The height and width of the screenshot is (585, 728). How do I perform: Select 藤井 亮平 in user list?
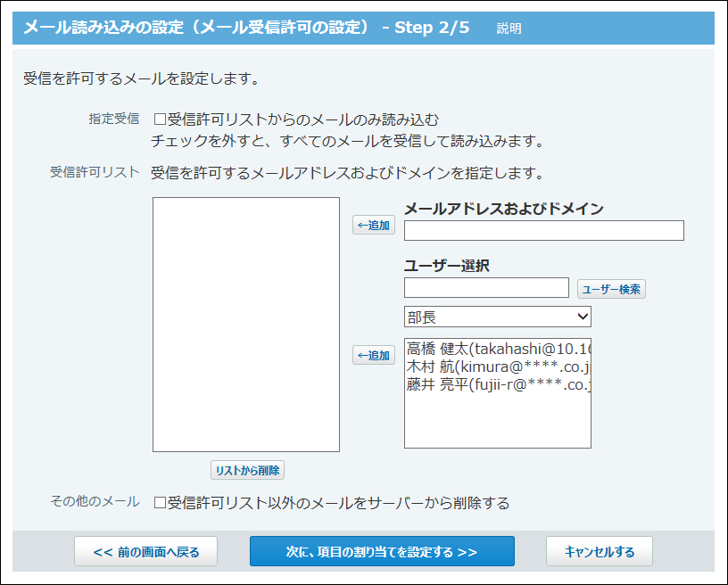click(498, 384)
